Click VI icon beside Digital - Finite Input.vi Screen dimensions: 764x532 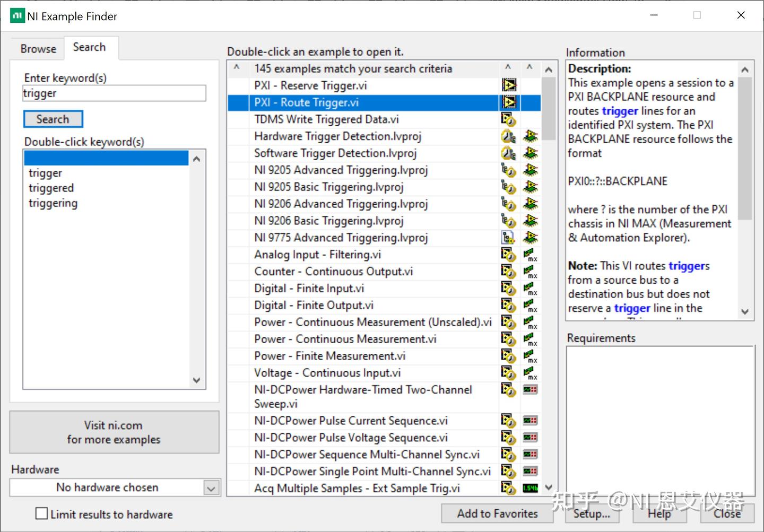point(509,289)
